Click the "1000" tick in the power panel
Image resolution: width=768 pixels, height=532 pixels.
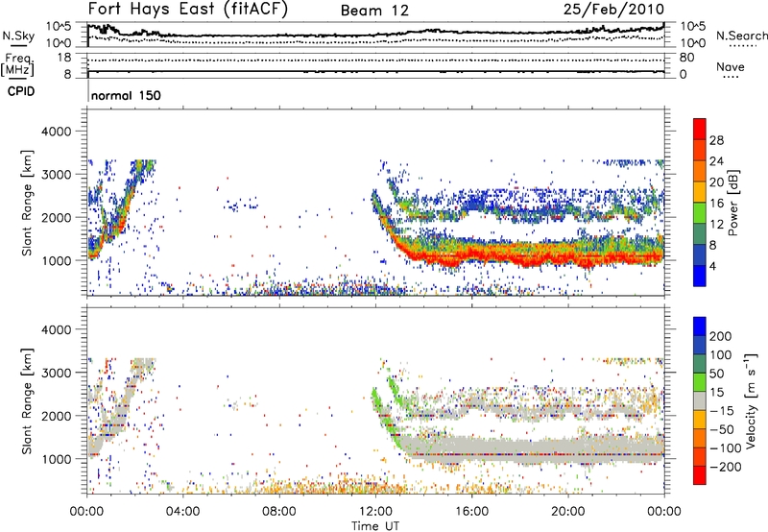tap(57, 260)
